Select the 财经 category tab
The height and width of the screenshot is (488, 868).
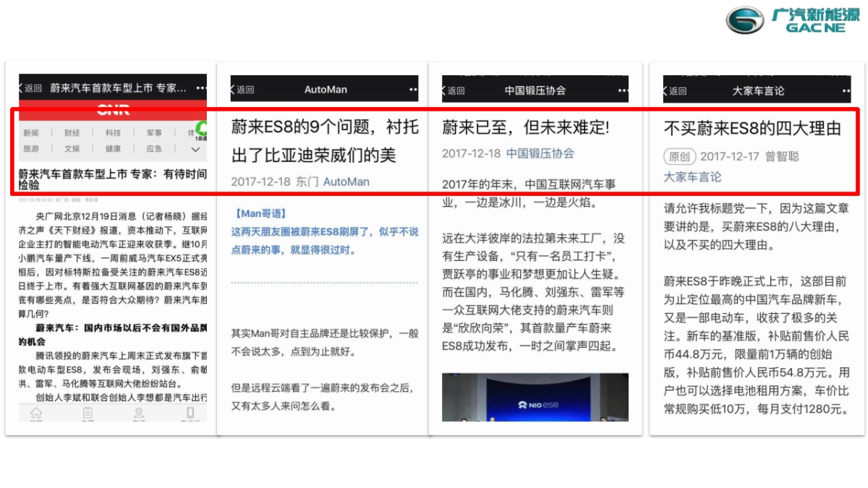pos(72,132)
